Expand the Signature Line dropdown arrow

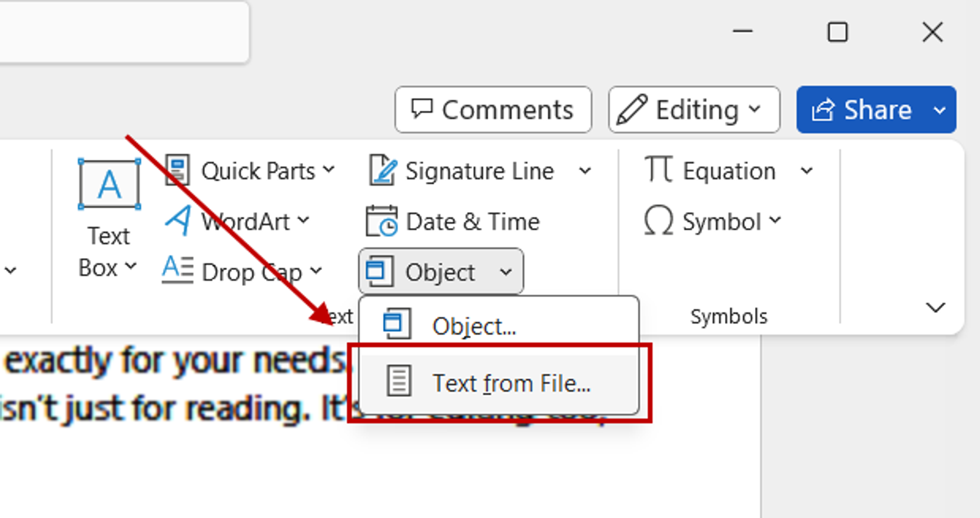586,171
